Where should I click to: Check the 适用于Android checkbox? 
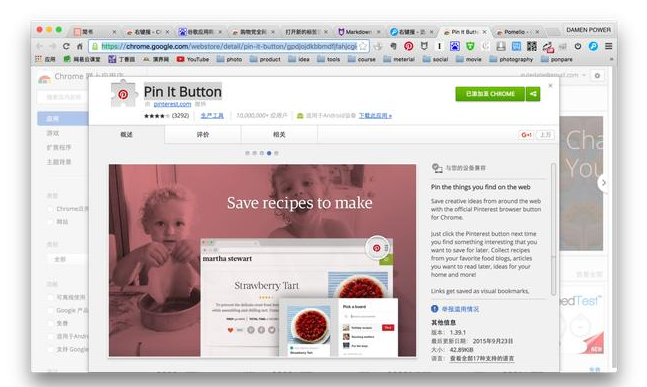(50, 336)
